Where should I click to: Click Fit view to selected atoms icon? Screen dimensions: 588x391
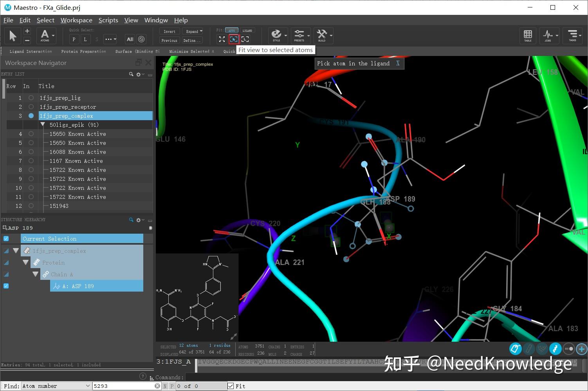tap(234, 39)
